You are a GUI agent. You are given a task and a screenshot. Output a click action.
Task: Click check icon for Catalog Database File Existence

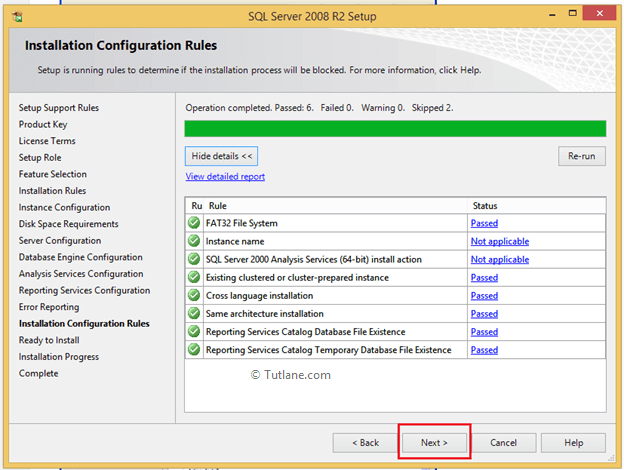pyautogui.click(x=194, y=332)
